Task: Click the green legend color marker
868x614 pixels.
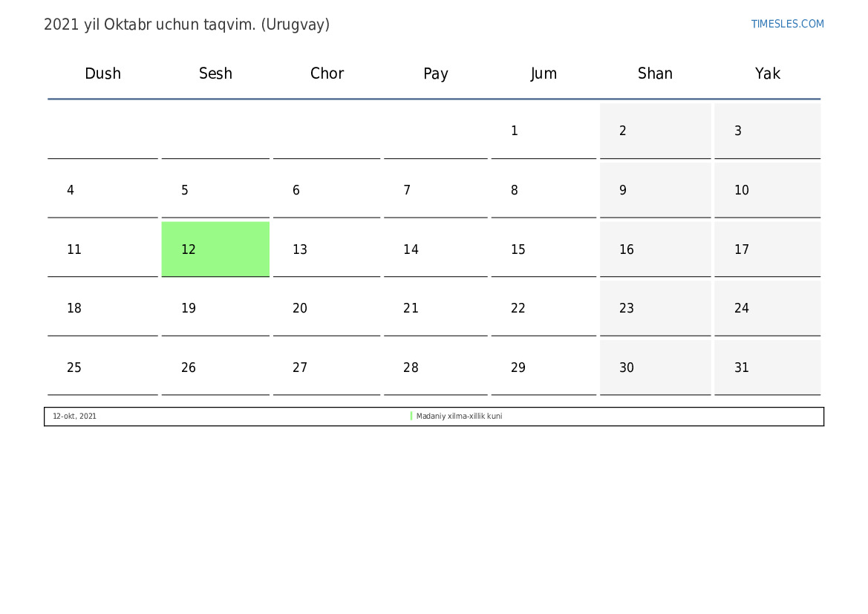Action: pos(411,416)
